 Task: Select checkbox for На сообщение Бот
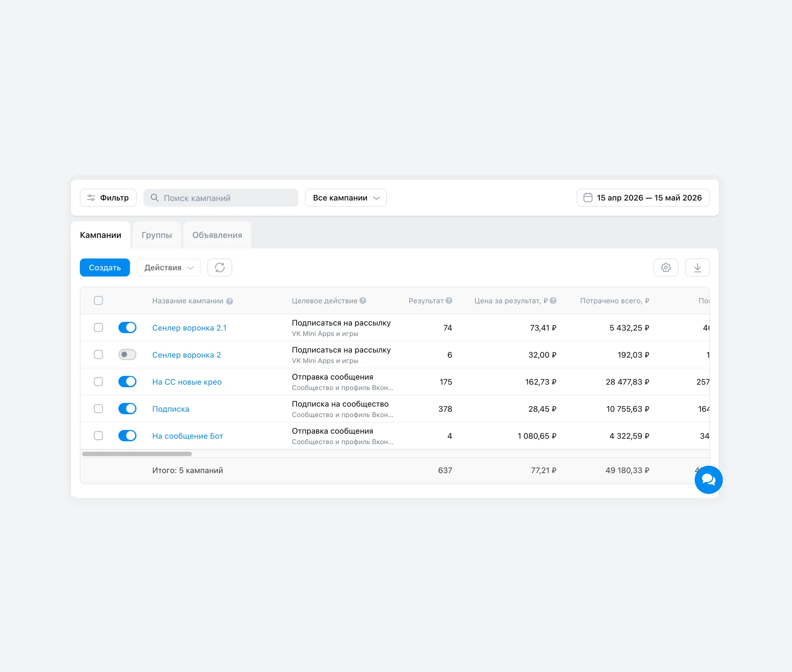(x=98, y=436)
